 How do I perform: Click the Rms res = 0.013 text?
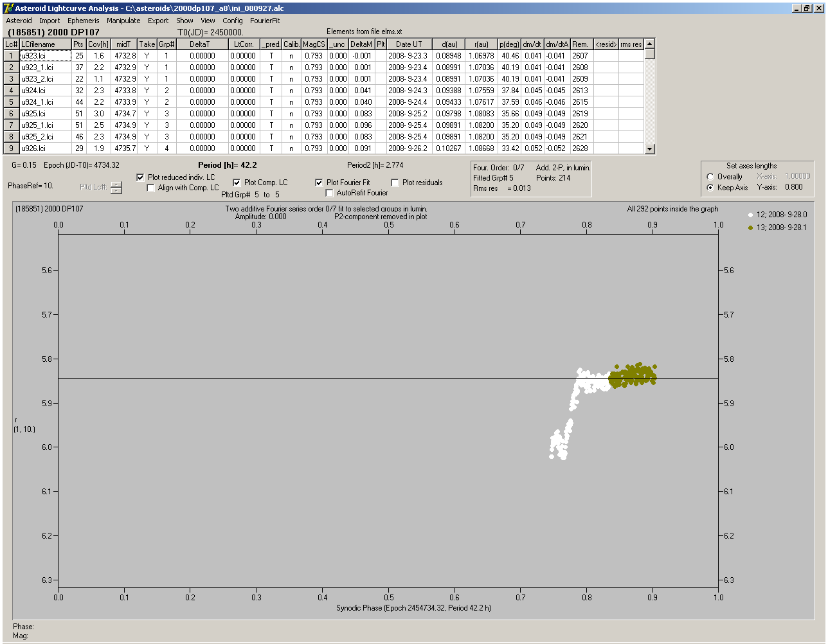click(x=502, y=188)
